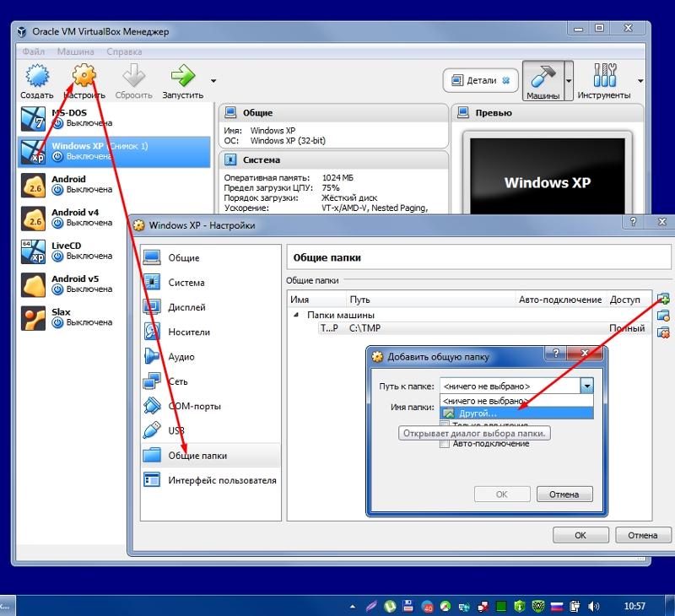Toggle the Детали view button
The height and width of the screenshot is (616, 675).
[480, 80]
